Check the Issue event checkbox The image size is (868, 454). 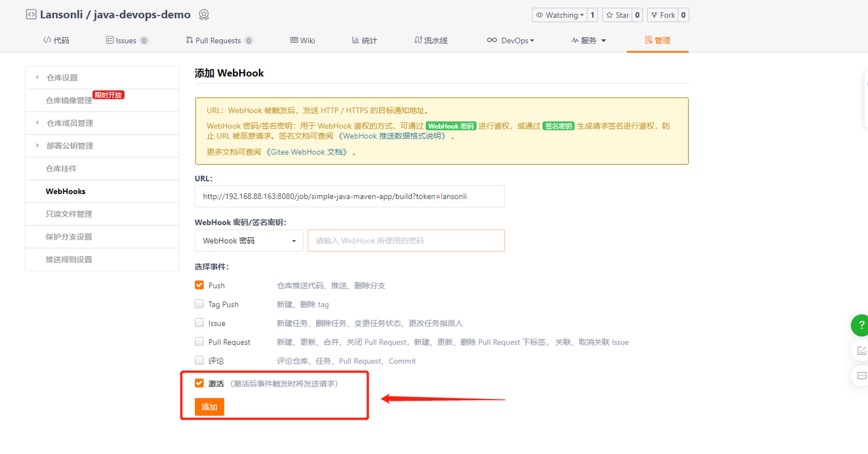point(199,323)
